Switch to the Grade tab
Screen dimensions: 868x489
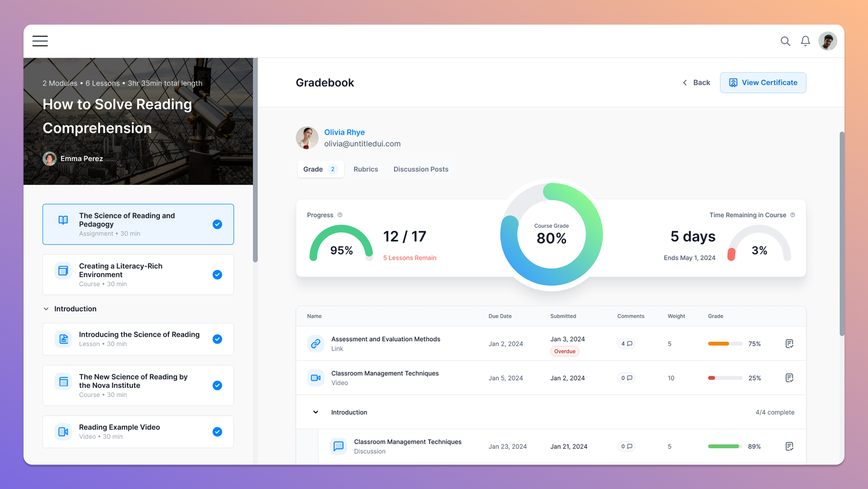[321, 169]
